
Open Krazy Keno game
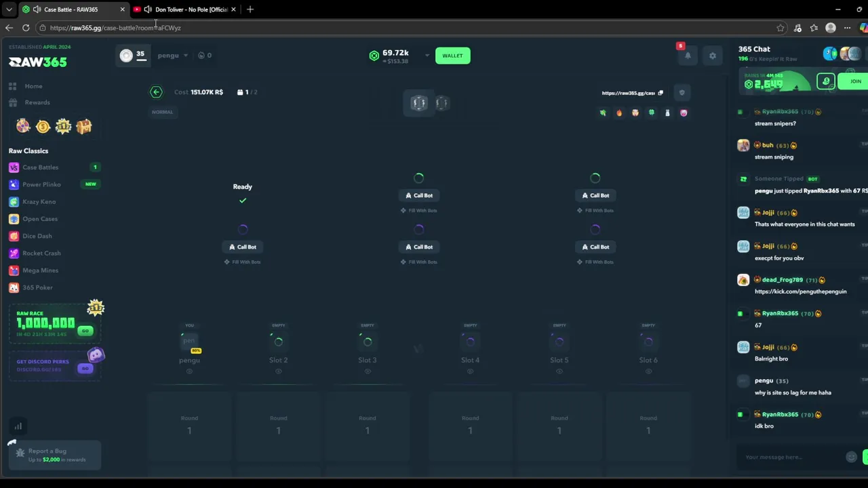coord(39,202)
